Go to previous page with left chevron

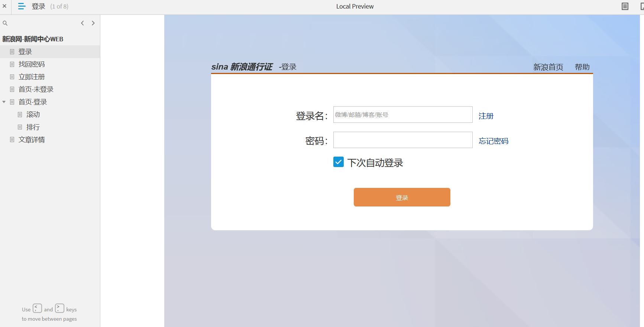[82, 23]
